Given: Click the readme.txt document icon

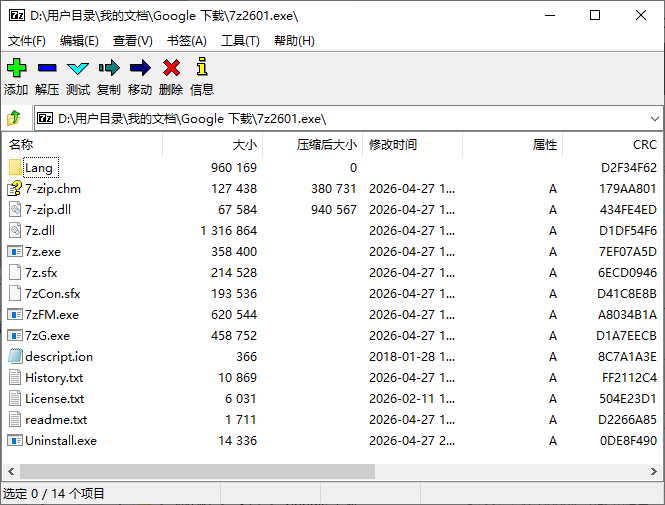Looking at the screenshot, I should coord(15,419).
